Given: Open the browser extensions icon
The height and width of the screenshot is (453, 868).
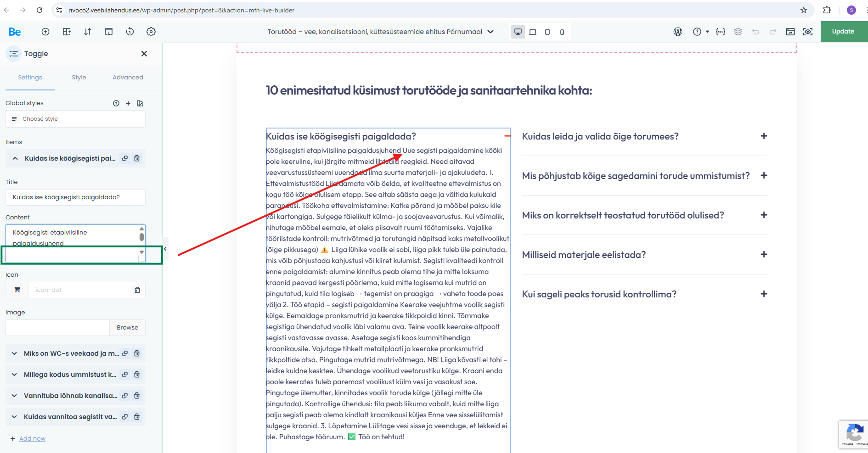Looking at the screenshot, I should tap(827, 10).
